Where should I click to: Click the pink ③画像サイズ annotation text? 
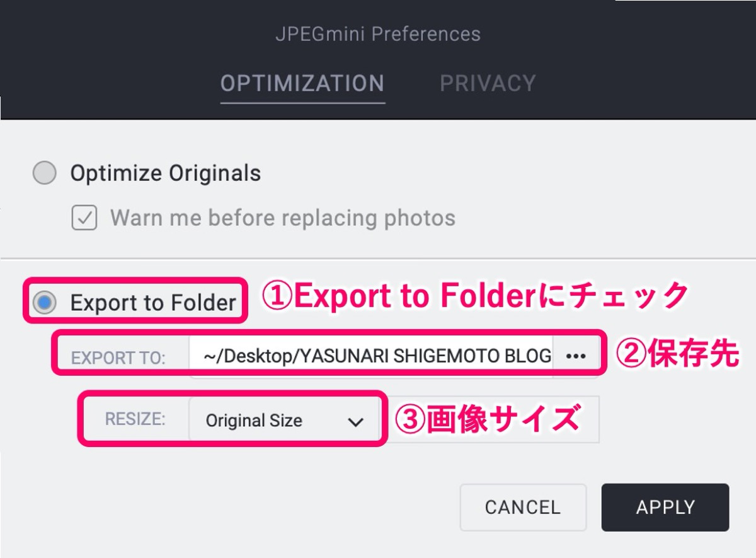[486, 419]
